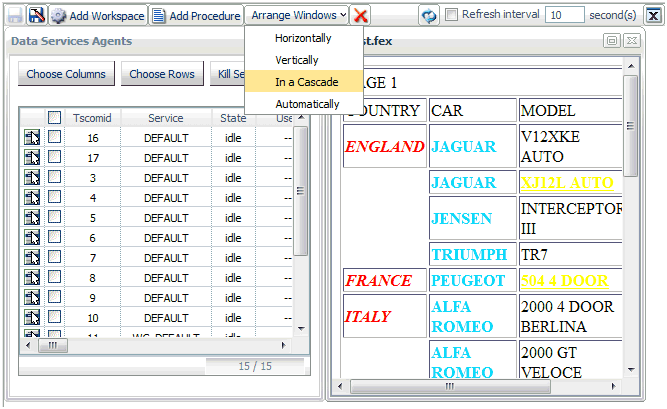This screenshot has height=409, width=667.
Task: Click the blue refresh icon
Action: click(x=429, y=16)
